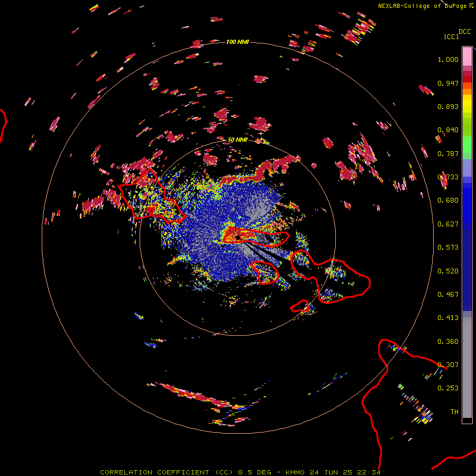Click the 0.413 scale value
Viewport: 476px width, 476px height.
448,318
